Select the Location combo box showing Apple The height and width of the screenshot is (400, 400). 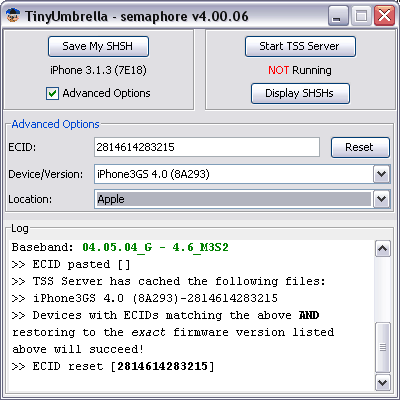pyautogui.click(x=242, y=199)
